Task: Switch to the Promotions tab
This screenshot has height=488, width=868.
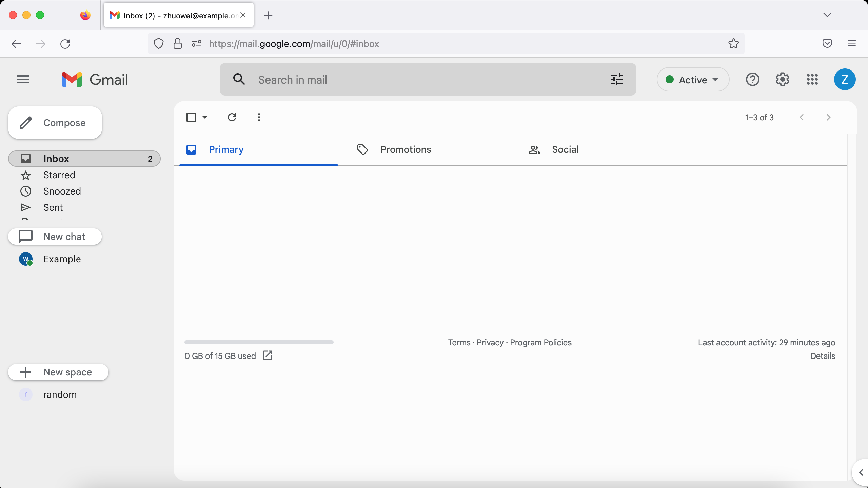Action: coord(405,149)
